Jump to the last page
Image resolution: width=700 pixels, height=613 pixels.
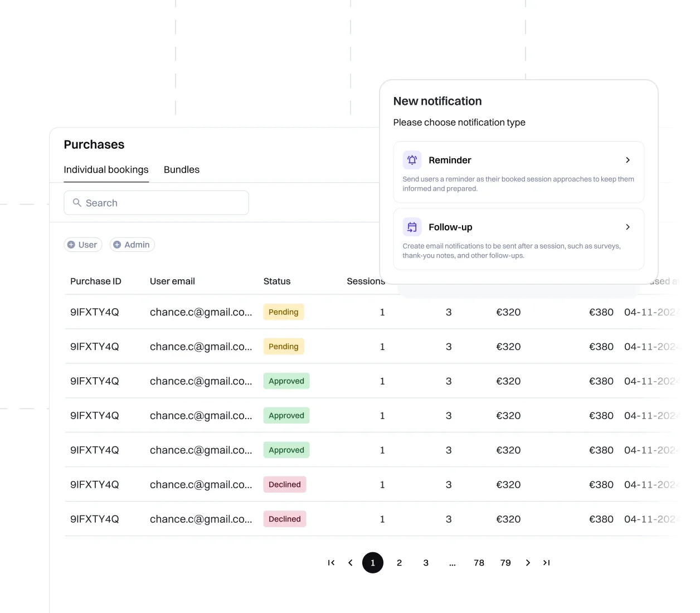pos(547,563)
